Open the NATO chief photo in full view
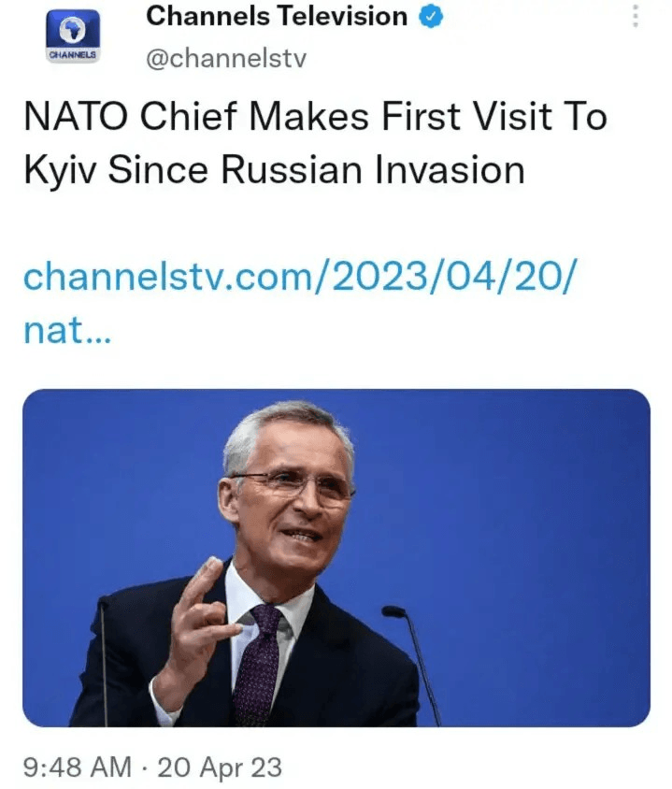This screenshot has height=789, width=672. click(336, 557)
